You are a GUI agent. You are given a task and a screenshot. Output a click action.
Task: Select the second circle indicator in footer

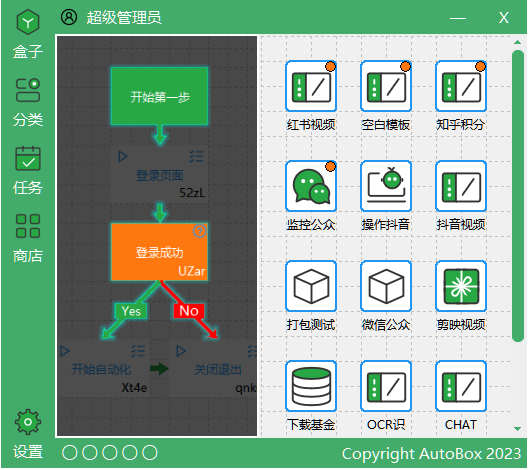tap(90, 453)
